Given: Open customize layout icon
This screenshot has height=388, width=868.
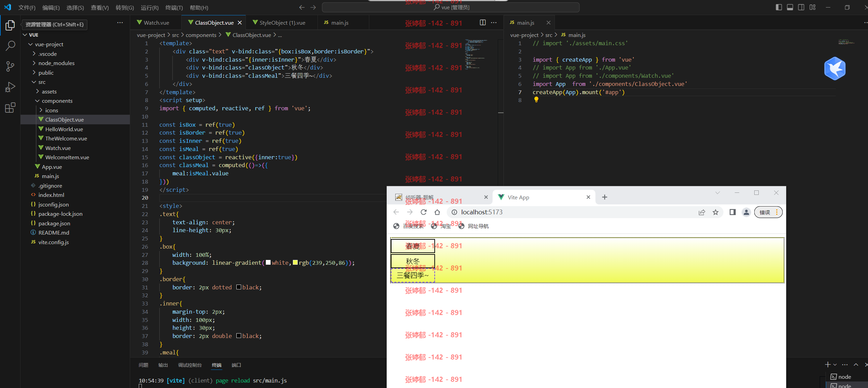Looking at the screenshot, I should pyautogui.click(x=813, y=7).
